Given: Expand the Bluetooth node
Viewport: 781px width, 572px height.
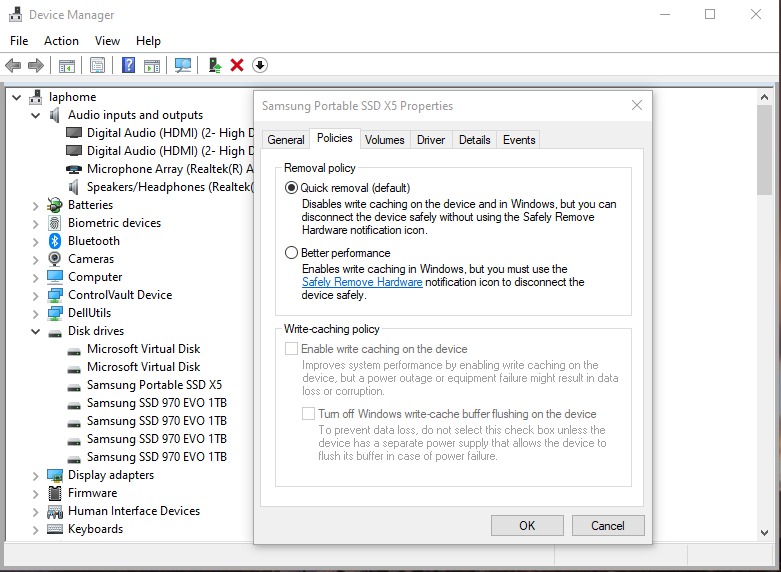Looking at the screenshot, I should click(x=35, y=242).
